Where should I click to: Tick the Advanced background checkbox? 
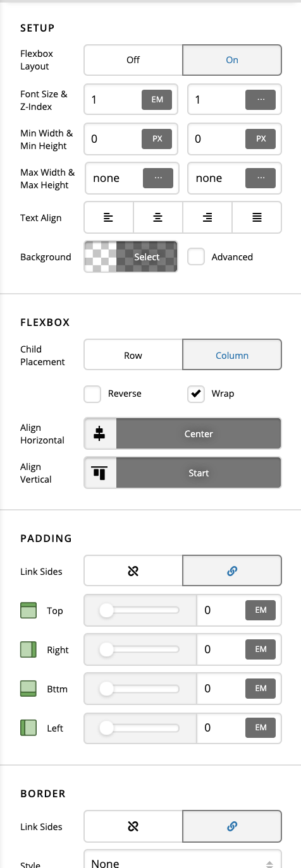coord(197,257)
